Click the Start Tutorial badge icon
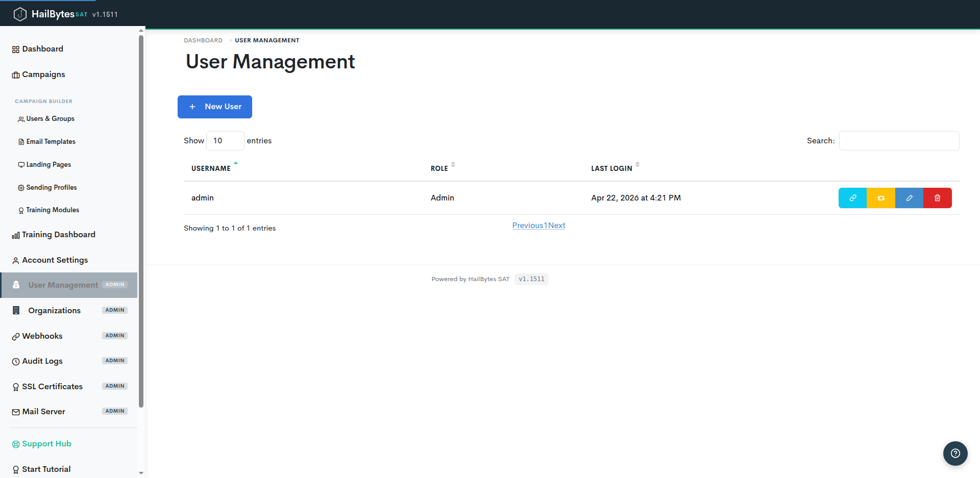980x478 pixels. point(16,470)
